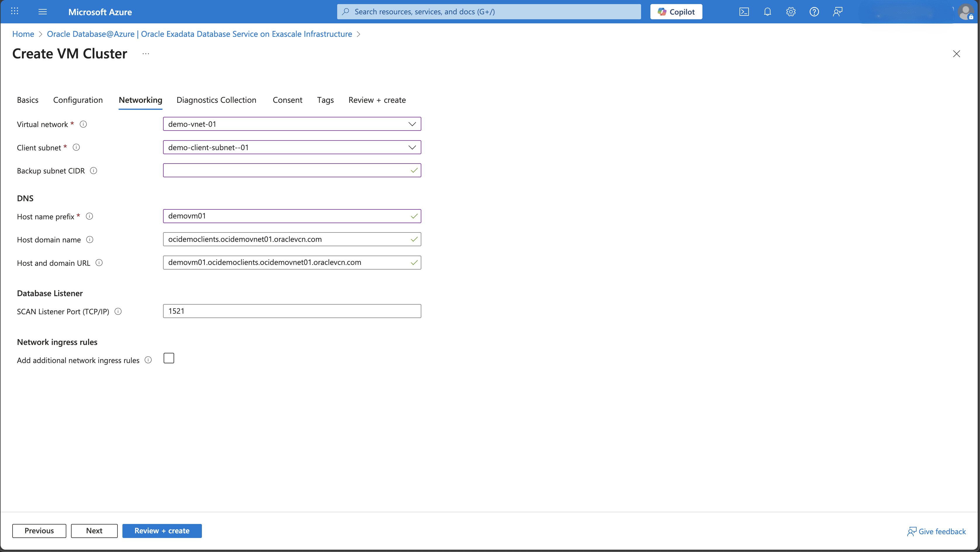Click the Review + create button

point(162,531)
